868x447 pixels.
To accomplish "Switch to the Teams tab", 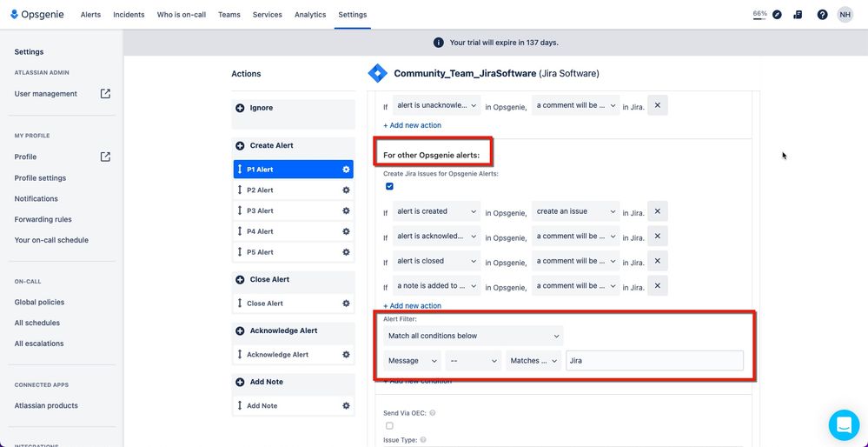I will coord(229,15).
